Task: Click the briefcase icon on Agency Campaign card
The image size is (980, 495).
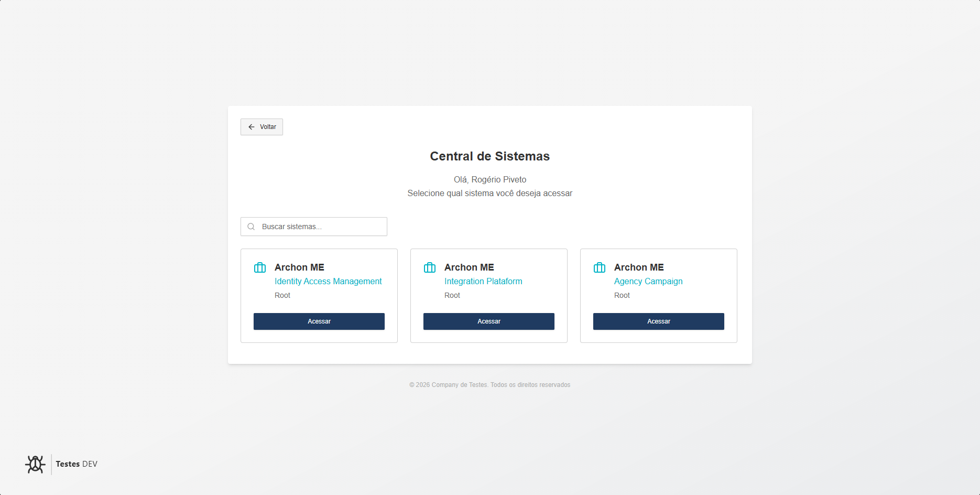Action: 600,268
